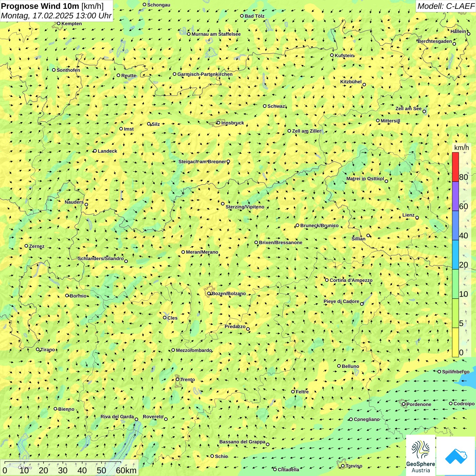
Task: Click the 'Murnau am Staffelsee' label
Action: tap(216, 34)
